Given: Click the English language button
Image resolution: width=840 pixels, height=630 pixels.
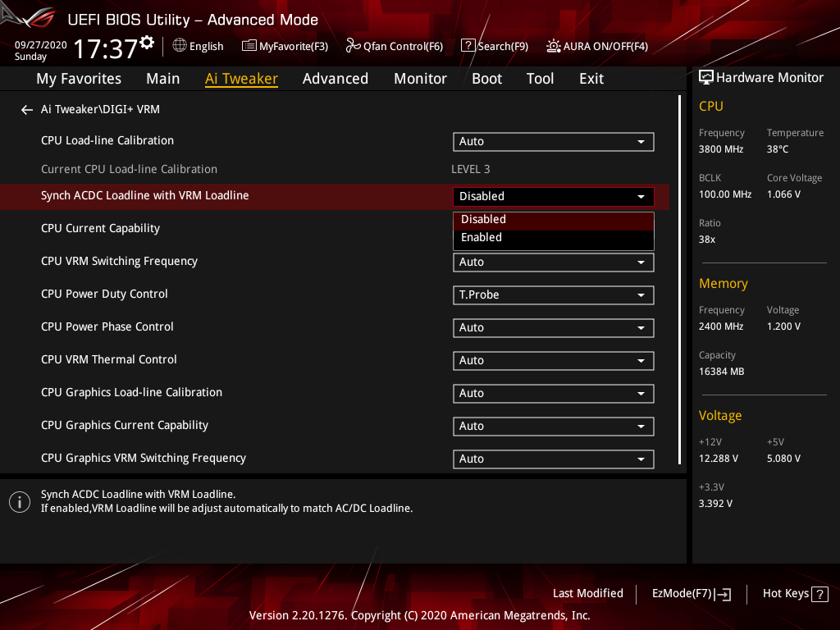Looking at the screenshot, I should 199,46.
